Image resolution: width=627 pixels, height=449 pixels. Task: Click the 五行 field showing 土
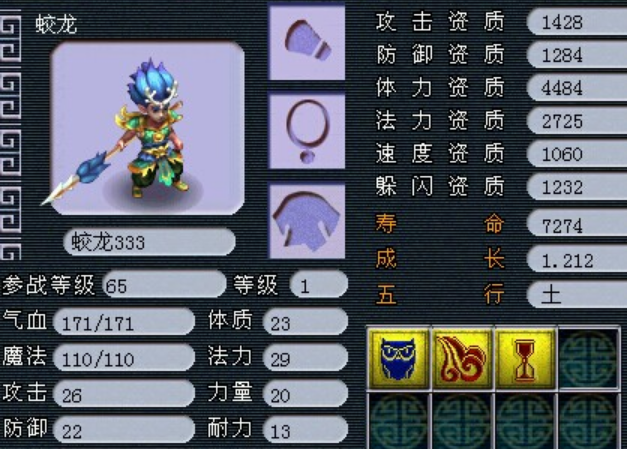coord(577,295)
